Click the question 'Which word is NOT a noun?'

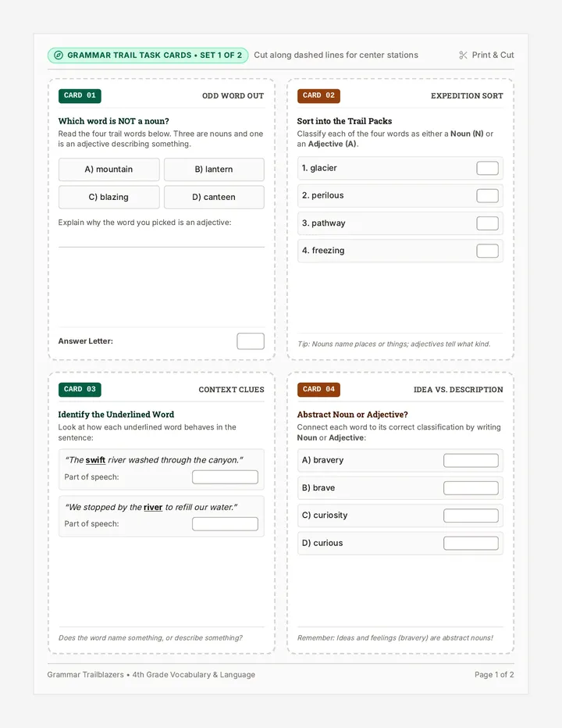[114, 121]
